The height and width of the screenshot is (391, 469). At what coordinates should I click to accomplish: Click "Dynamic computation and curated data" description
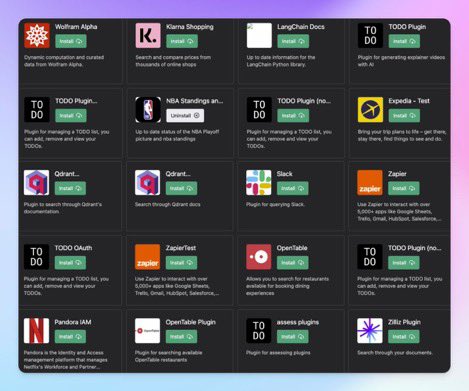(64, 61)
